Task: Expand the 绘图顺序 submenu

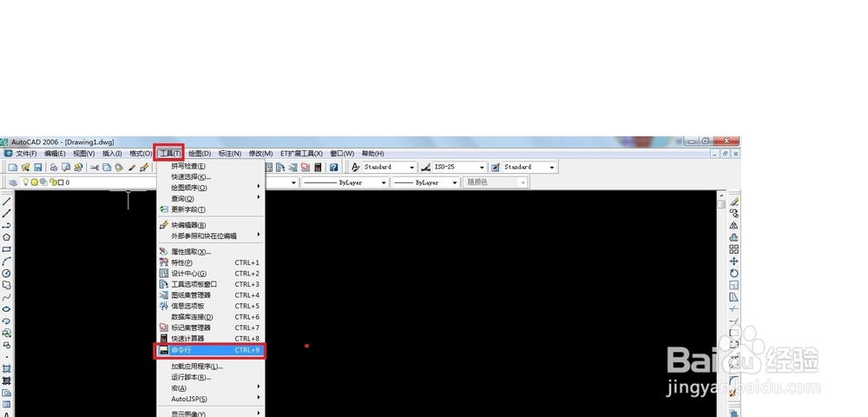Action: [x=212, y=188]
